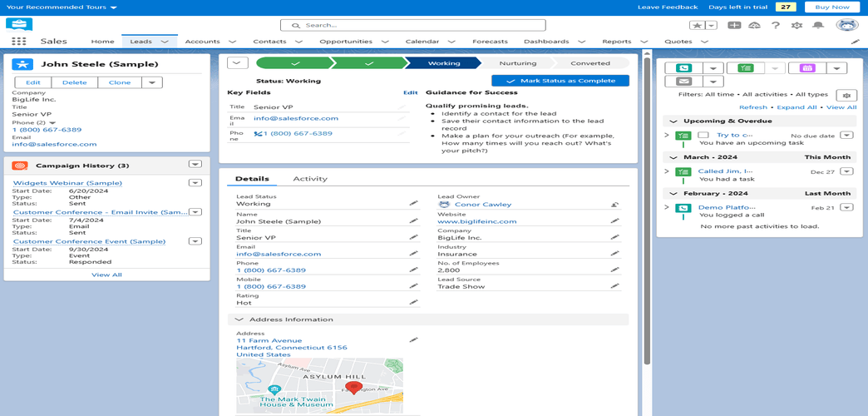Open the Trailhead guidance cloud icon
Image resolution: width=868 pixels, height=416 pixels.
pos(755,25)
